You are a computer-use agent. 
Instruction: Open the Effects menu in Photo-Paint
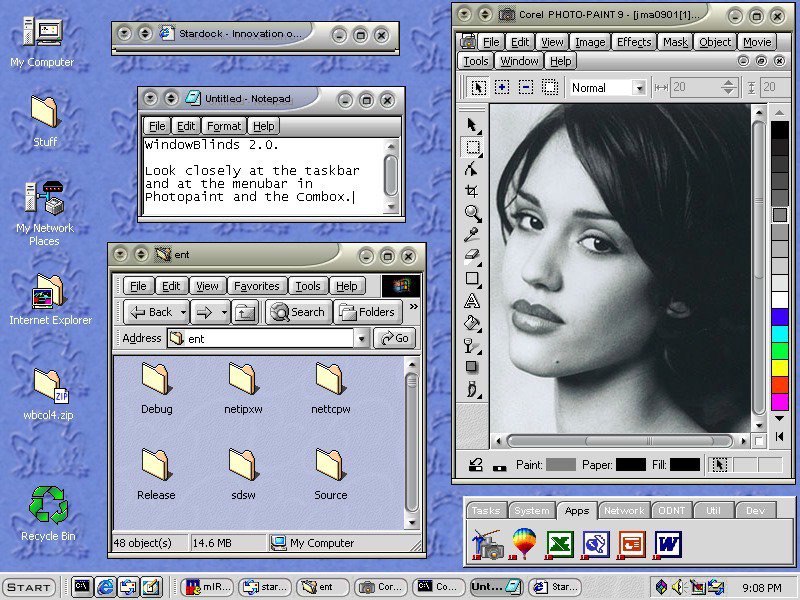point(634,42)
